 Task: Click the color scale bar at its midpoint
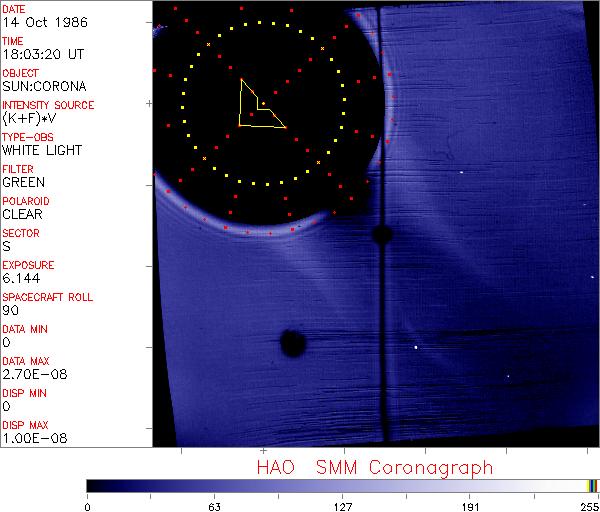point(342,485)
